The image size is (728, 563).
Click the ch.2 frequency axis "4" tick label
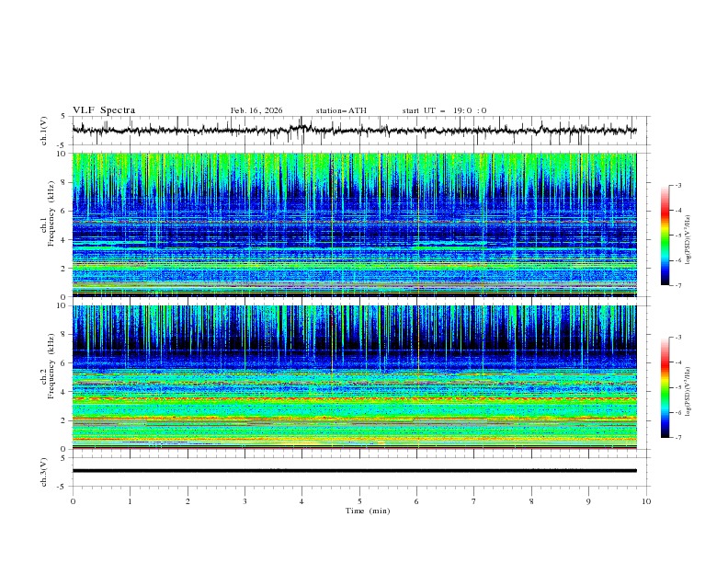click(x=64, y=392)
